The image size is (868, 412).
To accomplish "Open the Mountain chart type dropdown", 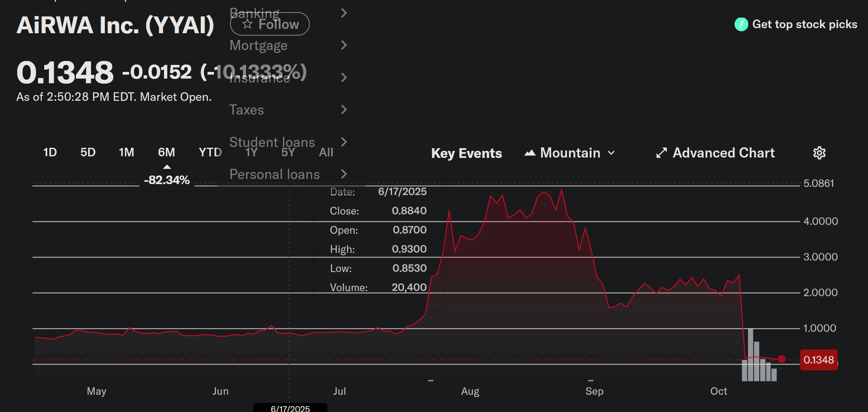I will click(570, 153).
